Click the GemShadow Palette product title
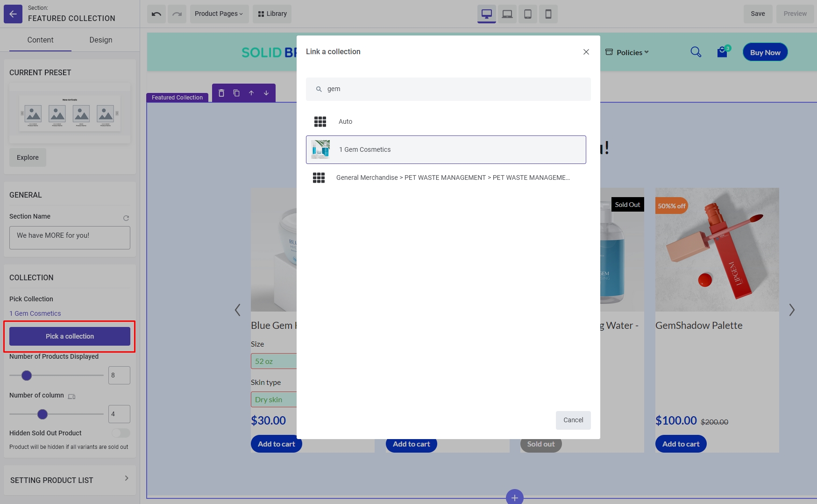Image resolution: width=817 pixels, height=504 pixels. [699, 326]
